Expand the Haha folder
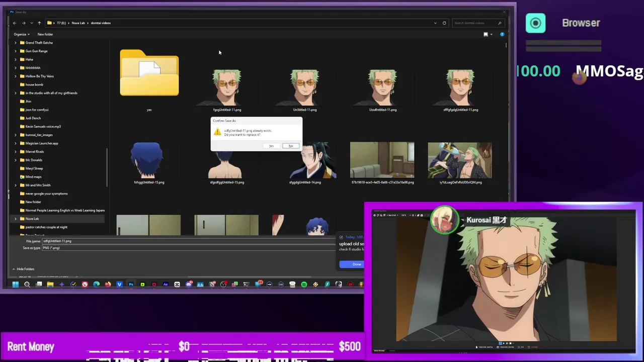 (x=15, y=59)
